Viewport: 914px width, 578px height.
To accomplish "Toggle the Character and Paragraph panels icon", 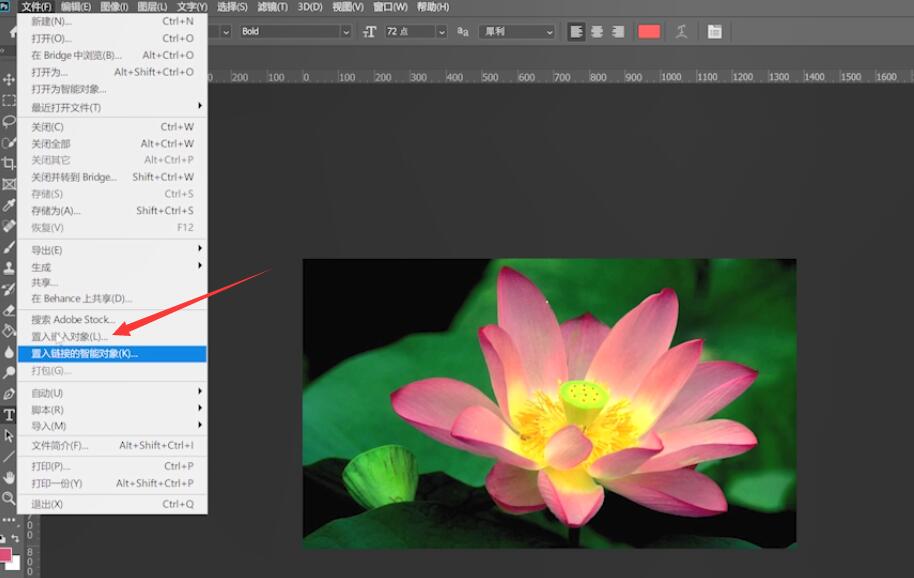I will pos(715,31).
